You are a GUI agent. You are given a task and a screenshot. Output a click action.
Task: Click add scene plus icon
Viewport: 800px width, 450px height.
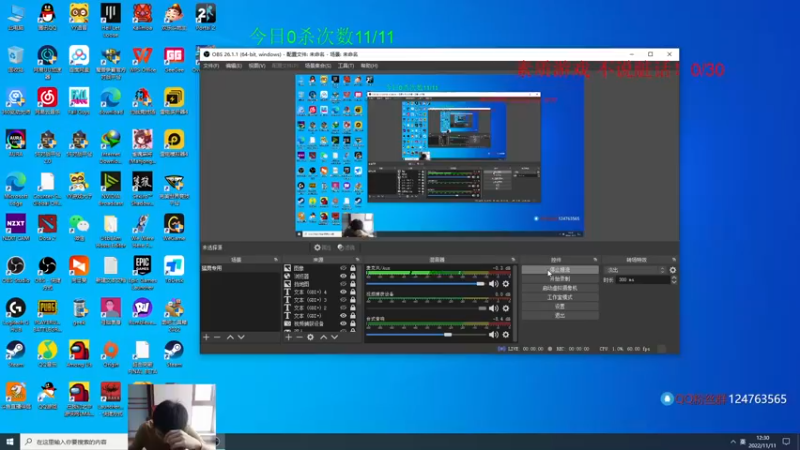pyautogui.click(x=206, y=337)
